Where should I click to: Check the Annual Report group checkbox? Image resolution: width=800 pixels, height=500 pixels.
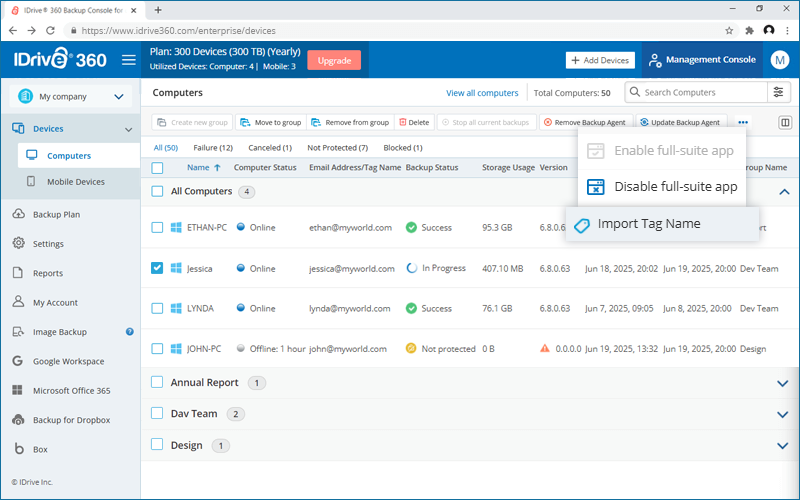click(157, 382)
